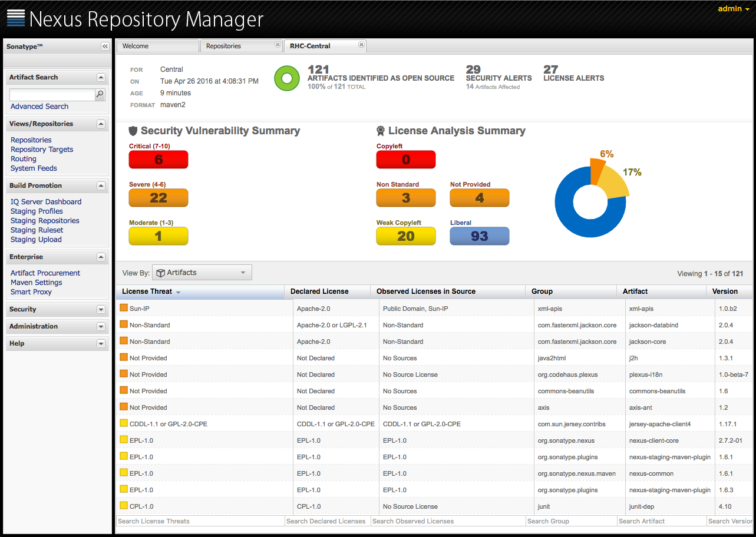Click the Not Provided count 4 badge
This screenshot has height=537, width=756.
pos(480,198)
